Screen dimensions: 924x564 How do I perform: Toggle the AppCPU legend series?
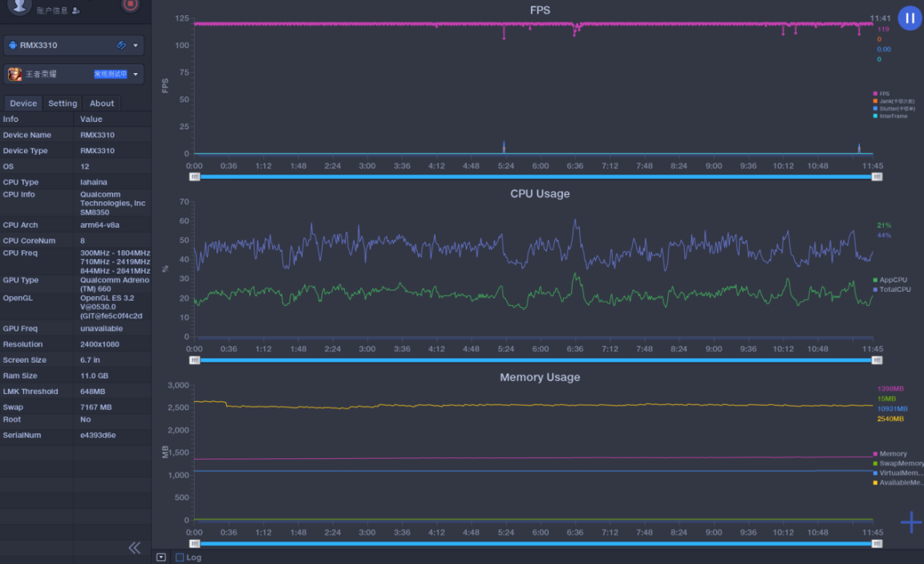(x=890, y=280)
